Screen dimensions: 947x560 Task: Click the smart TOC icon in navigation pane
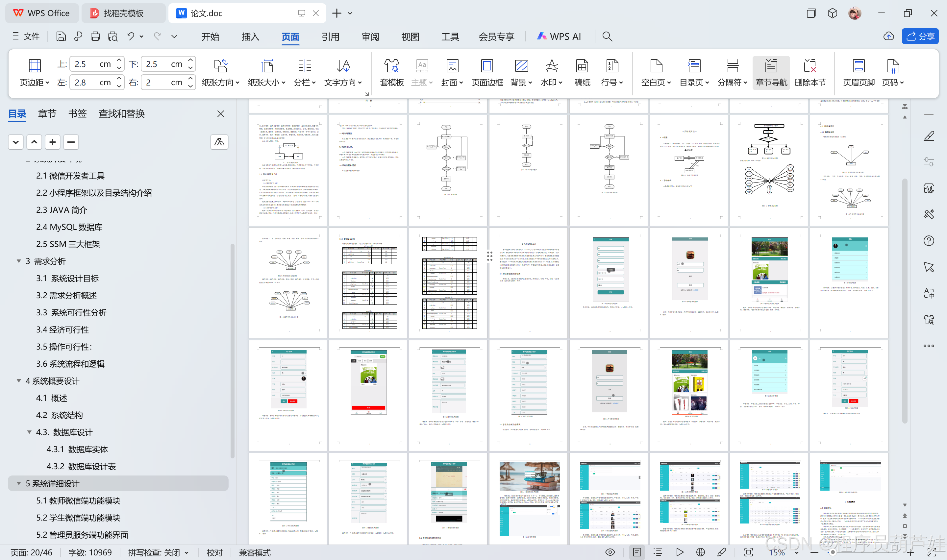[219, 142]
